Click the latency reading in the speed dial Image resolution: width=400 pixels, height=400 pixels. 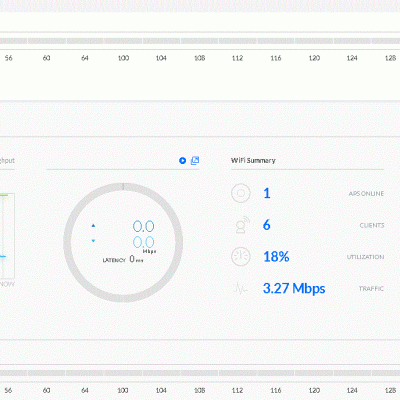point(123,259)
